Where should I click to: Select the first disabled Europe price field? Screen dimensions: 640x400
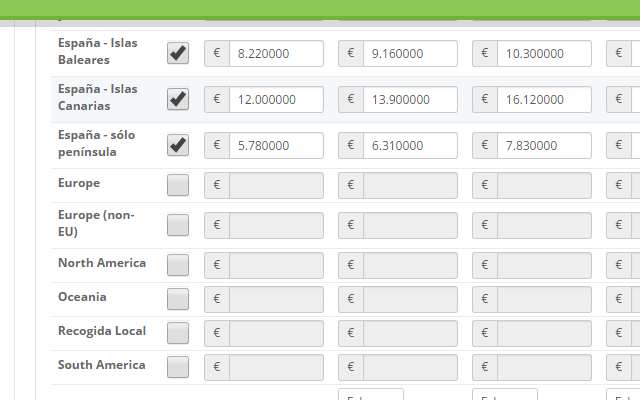[x=276, y=186]
